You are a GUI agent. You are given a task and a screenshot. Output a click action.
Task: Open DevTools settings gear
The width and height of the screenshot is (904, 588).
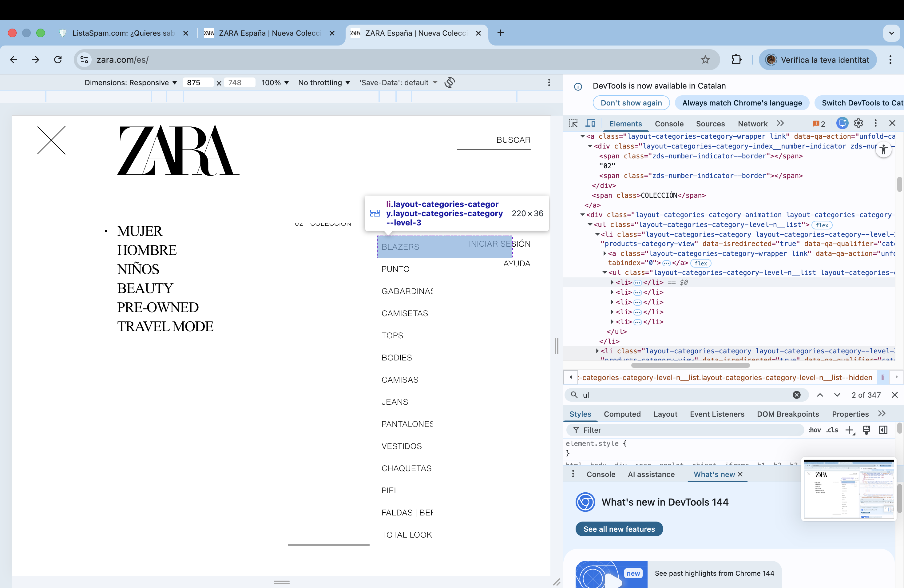[858, 123]
